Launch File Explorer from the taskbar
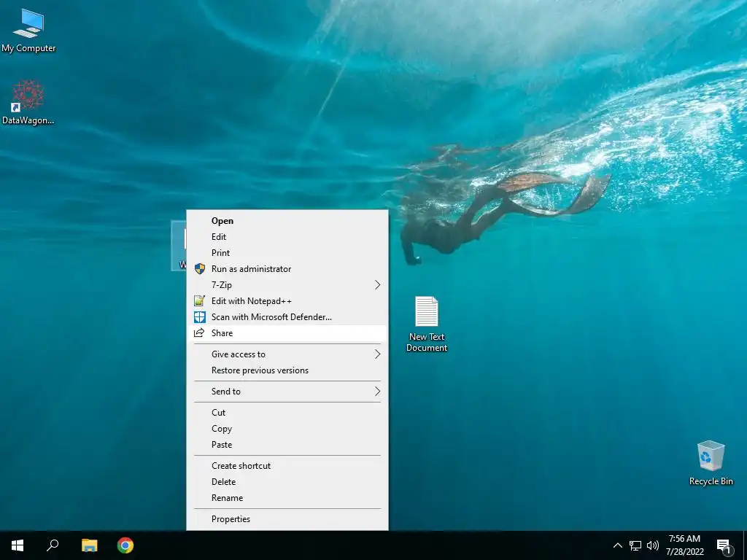The image size is (747, 560). point(89,545)
